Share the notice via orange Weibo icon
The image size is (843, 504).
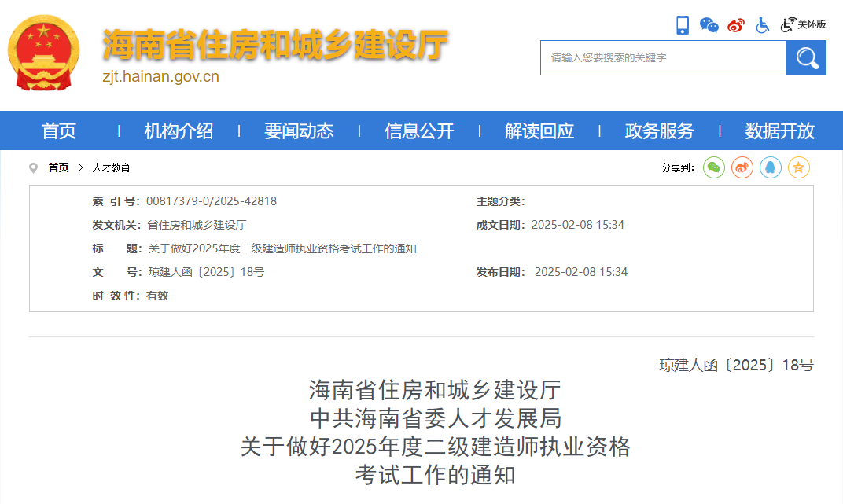click(x=742, y=167)
